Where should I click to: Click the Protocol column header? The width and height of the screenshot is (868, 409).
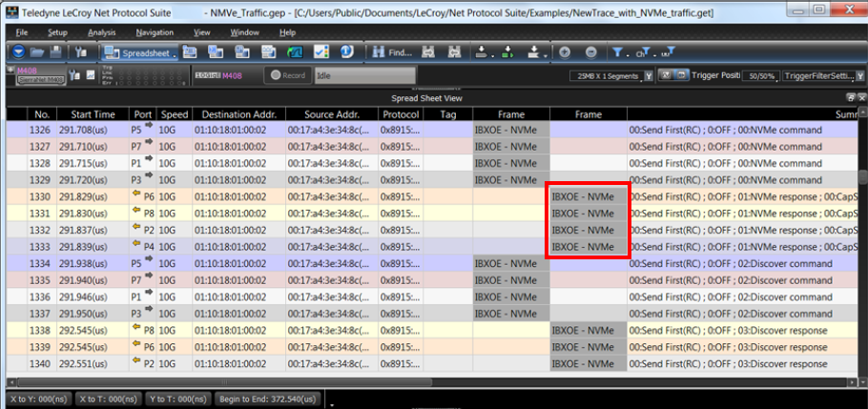click(x=401, y=114)
